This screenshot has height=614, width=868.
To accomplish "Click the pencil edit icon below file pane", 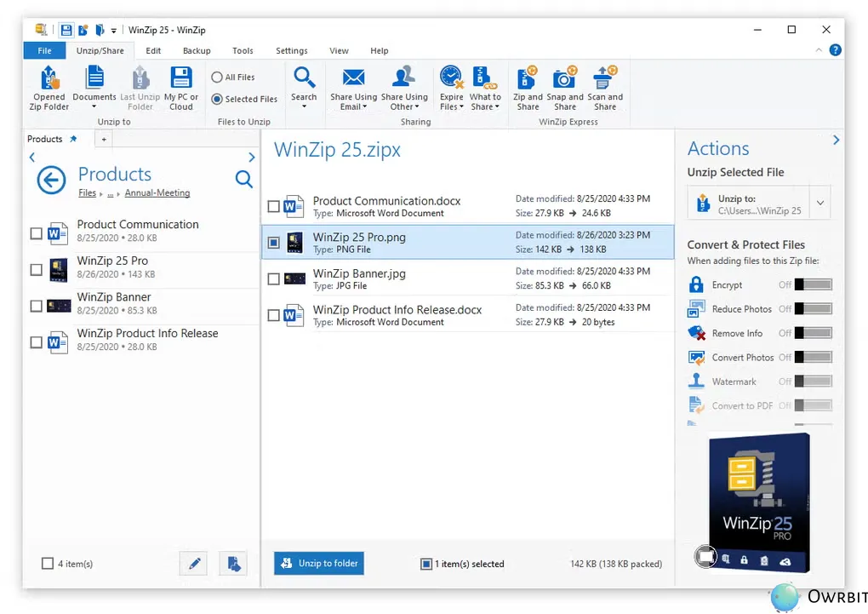I will (x=193, y=563).
